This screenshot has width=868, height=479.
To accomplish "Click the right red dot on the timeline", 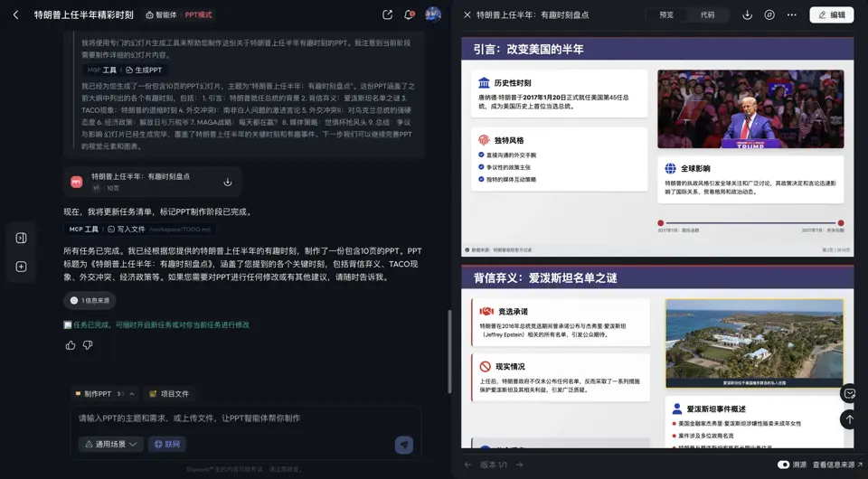I will point(841,223).
